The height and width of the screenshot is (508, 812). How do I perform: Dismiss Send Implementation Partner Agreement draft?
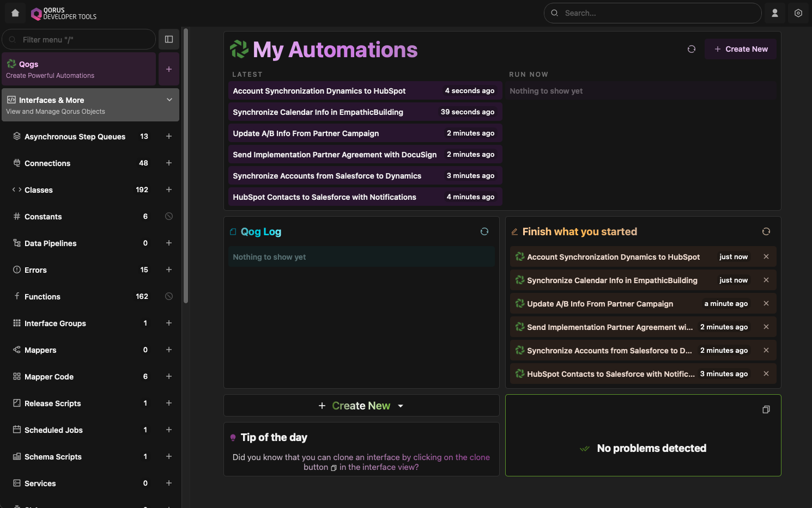point(766,327)
